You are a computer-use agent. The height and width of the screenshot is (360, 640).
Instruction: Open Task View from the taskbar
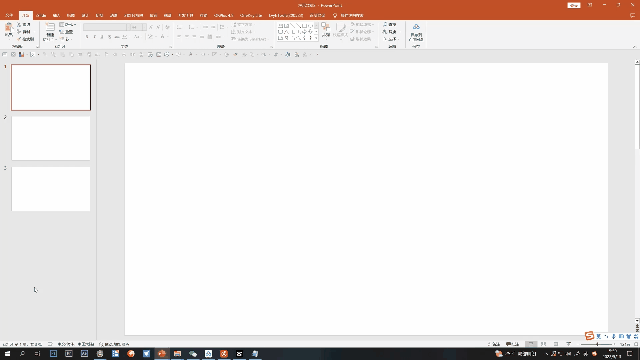37,353
